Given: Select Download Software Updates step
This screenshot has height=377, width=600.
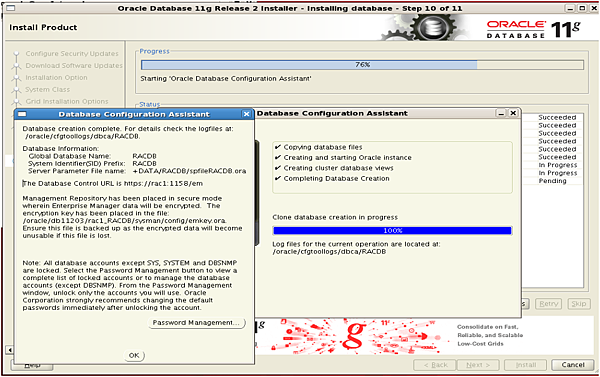Looking at the screenshot, I should coord(74,65).
